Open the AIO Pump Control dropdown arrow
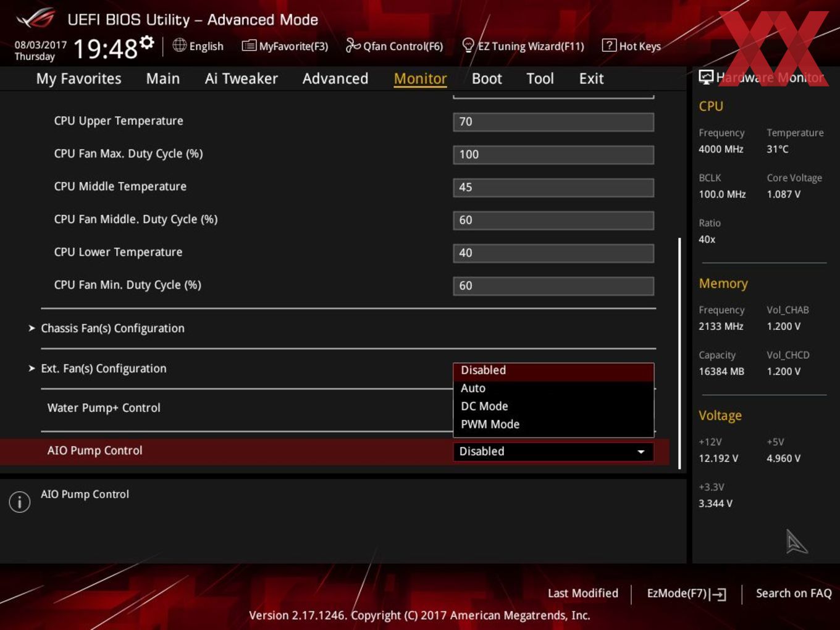840x630 pixels. [641, 451]
